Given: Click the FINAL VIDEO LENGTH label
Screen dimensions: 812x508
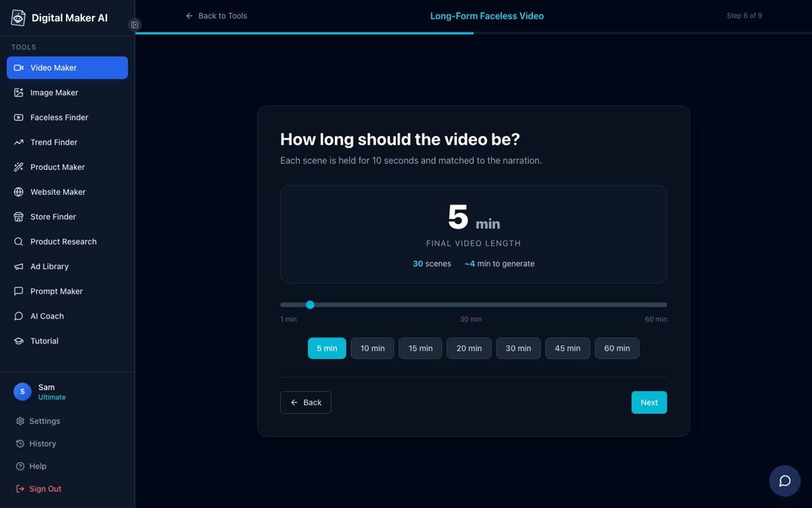Looking at the screenshot, I should (x=474, y=243).
